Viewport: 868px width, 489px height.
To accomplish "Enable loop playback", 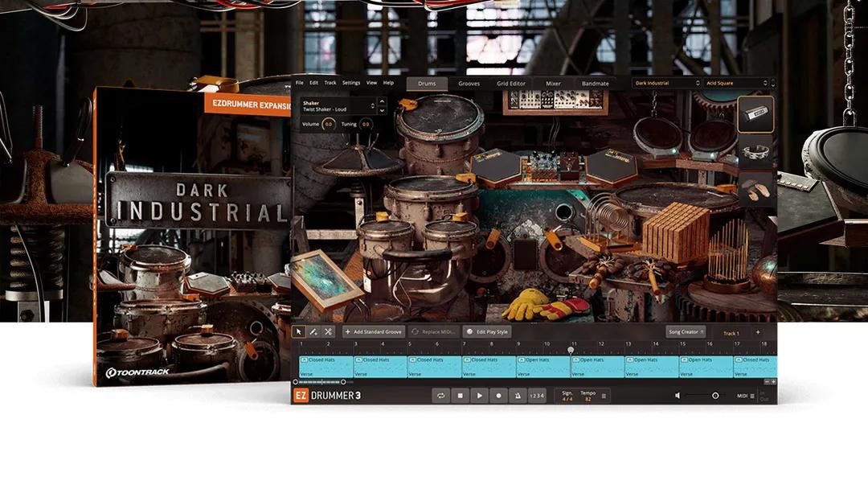I will pyautogui.click(x=440, y=396).
